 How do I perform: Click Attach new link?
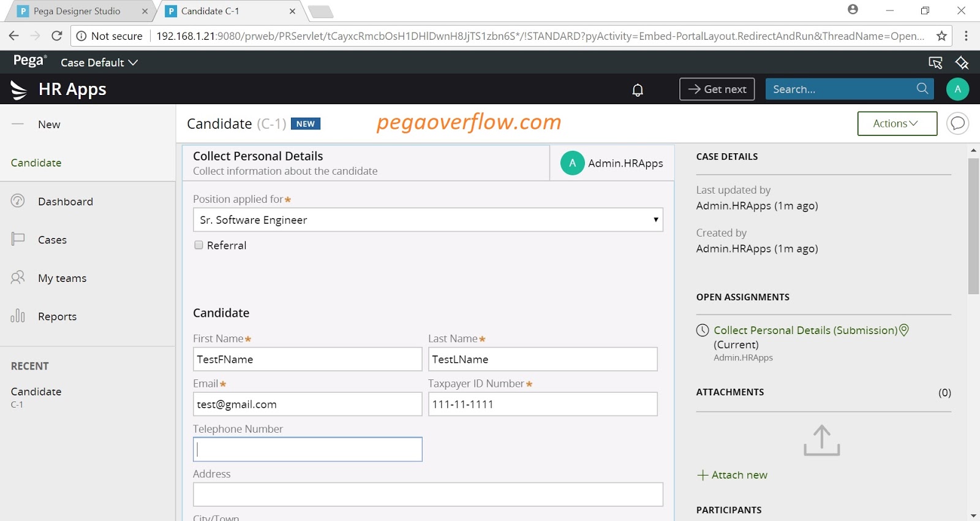[x=733, y=475]
